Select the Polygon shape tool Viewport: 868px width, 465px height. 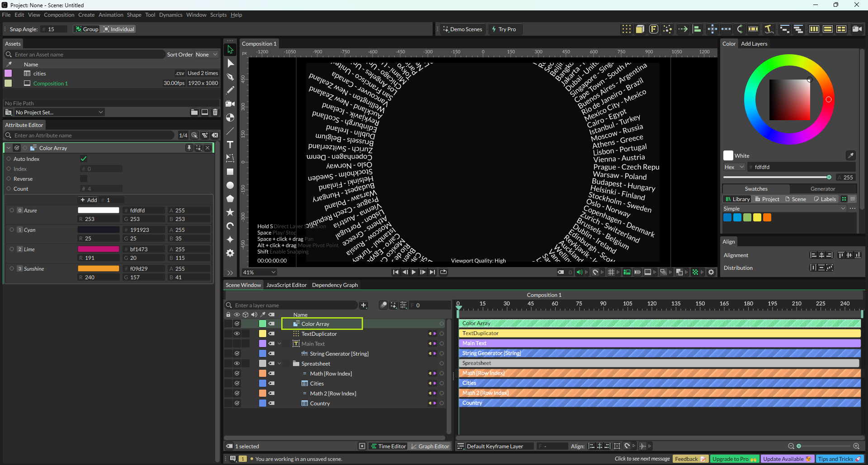[x=230, y=198]
